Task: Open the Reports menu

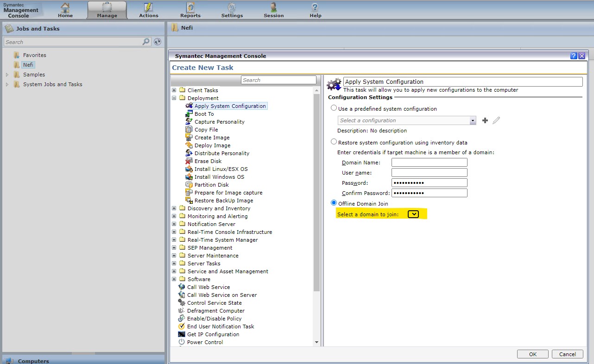Action: point(190,10)
